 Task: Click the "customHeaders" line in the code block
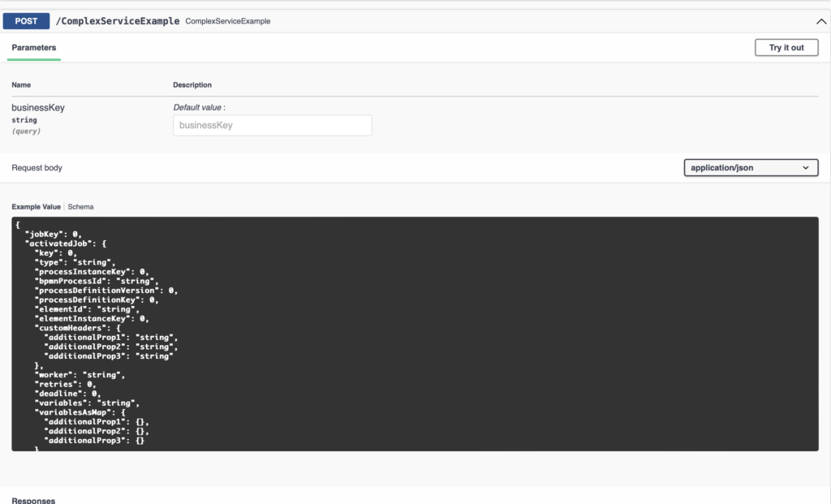click(78, 328)
